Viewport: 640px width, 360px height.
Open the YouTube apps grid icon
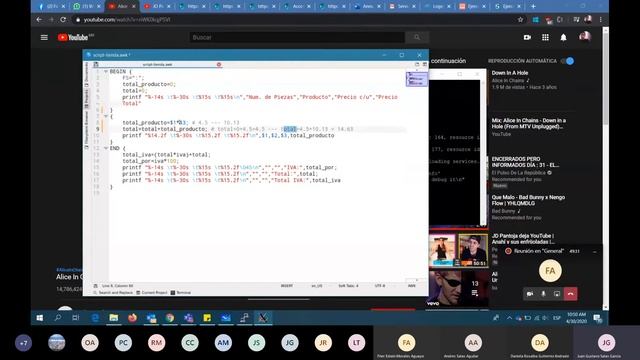pyautogui.click(x=545, y=38)
